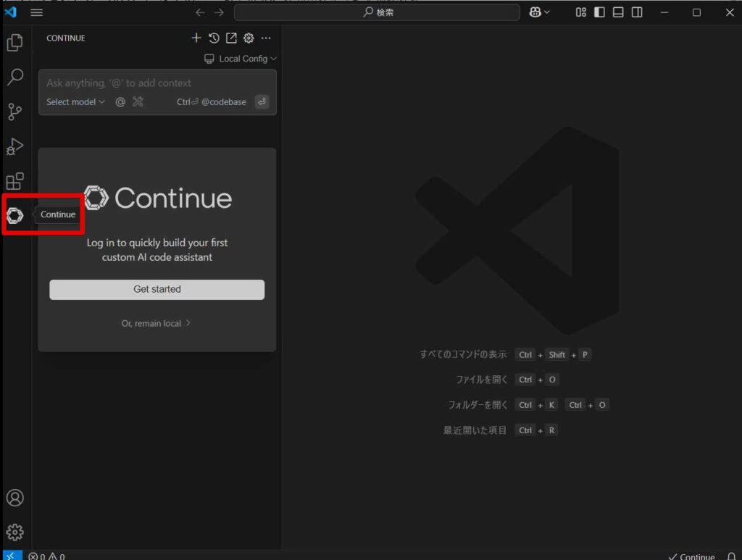742x560 pixels.
Task: Open the hamburger application menu
Action: point(36,12)
